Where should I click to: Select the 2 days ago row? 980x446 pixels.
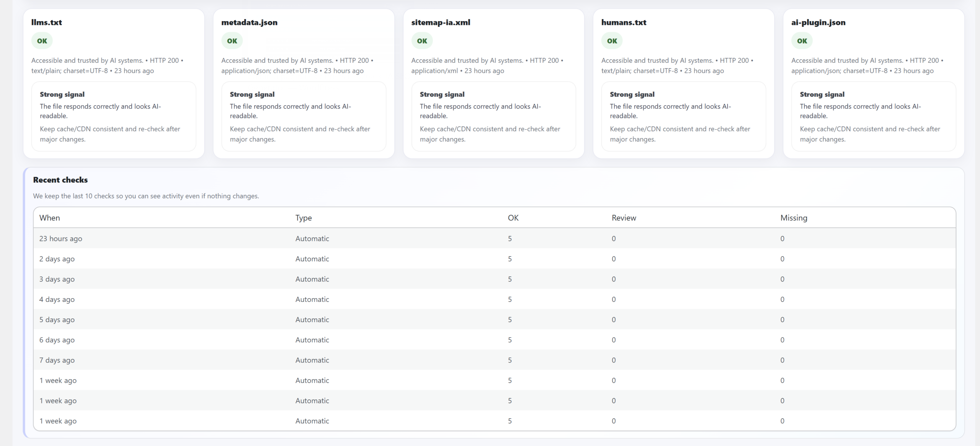pyautogui.click(x=495, y=259)
